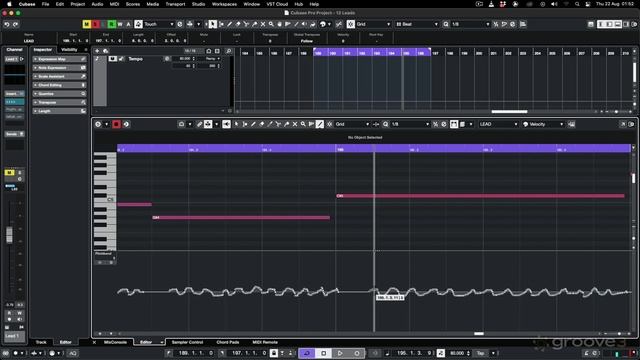The width and height of the screenshot is (640, 360).
Task: Choose the Mute X tool in main toolbar
Action: 263,24
